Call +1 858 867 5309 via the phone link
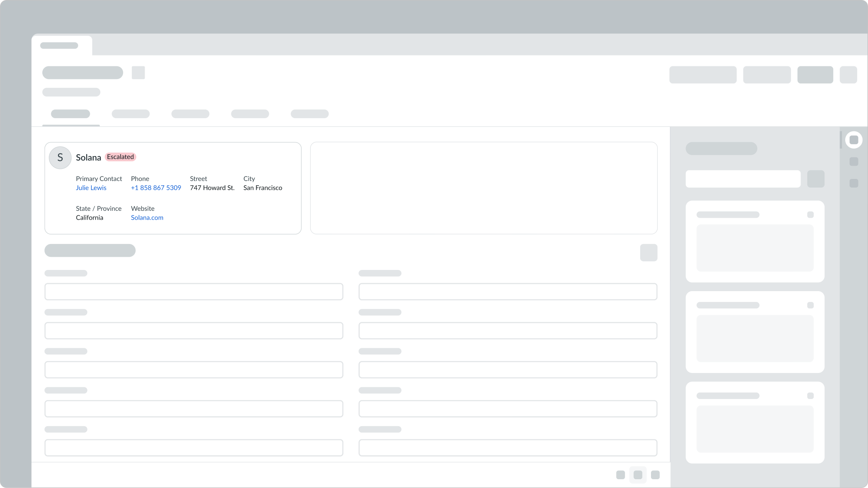 point(156,188)
